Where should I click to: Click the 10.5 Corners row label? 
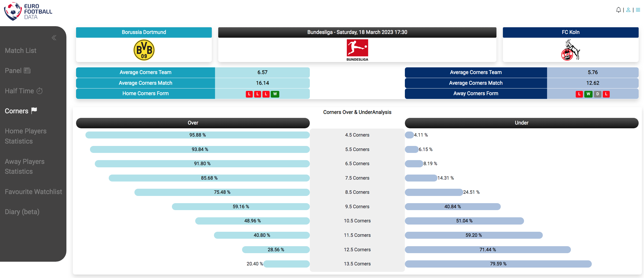tap(357, 221)
